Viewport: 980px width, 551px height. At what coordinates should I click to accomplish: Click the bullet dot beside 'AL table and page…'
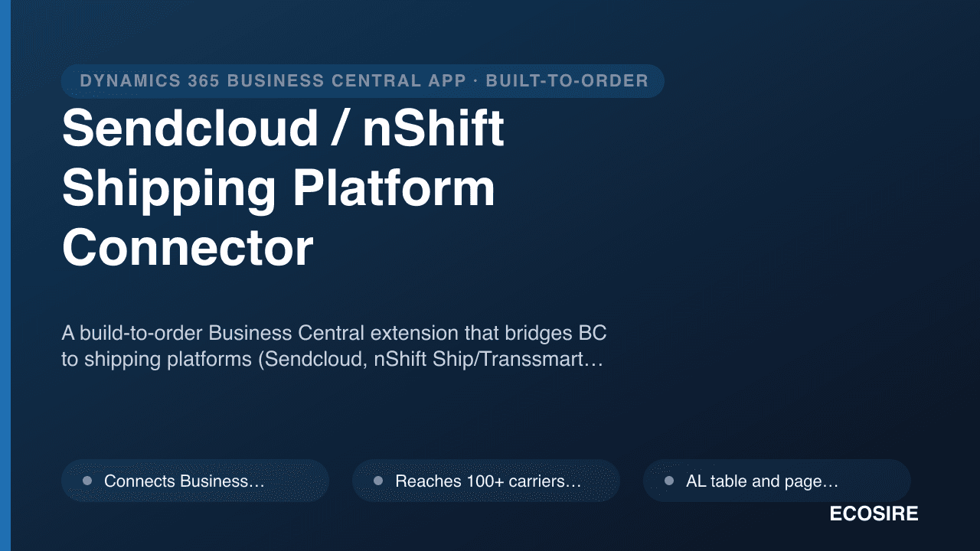[x=669, y=481]
